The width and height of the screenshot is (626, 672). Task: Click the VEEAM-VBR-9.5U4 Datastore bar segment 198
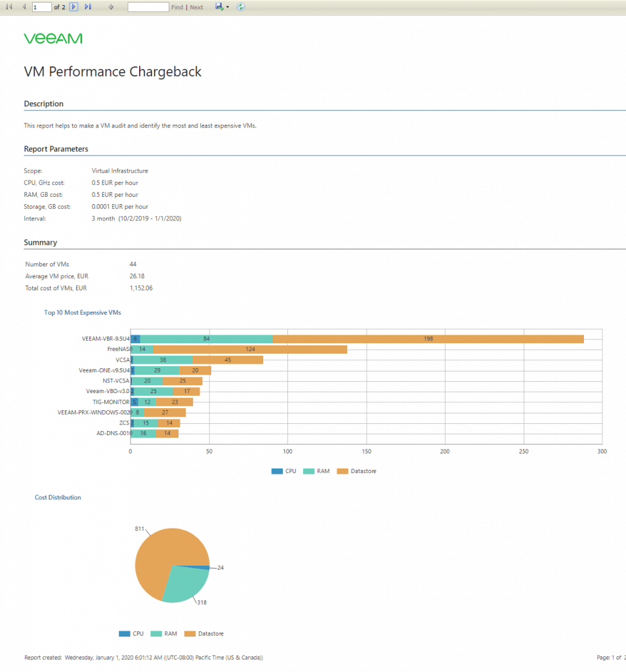[x=428, y=339]
